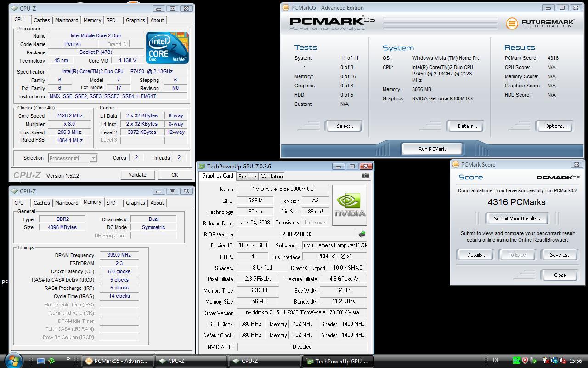Image resolution: width=588 pixels, height=368 pixels.
Task: Click the GPU-Z camera screenshot icon
Action: click(x=365, y=175)
